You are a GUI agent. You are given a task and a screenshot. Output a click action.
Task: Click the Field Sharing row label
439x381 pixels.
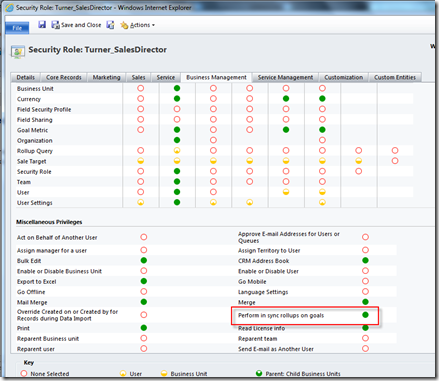(35, 120)
